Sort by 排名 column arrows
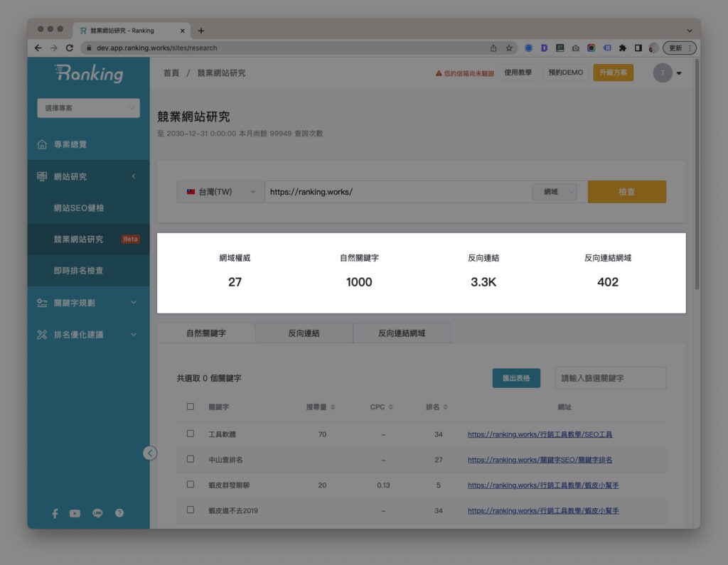Screen dimensions: 728x565 [x=445, y=407]
